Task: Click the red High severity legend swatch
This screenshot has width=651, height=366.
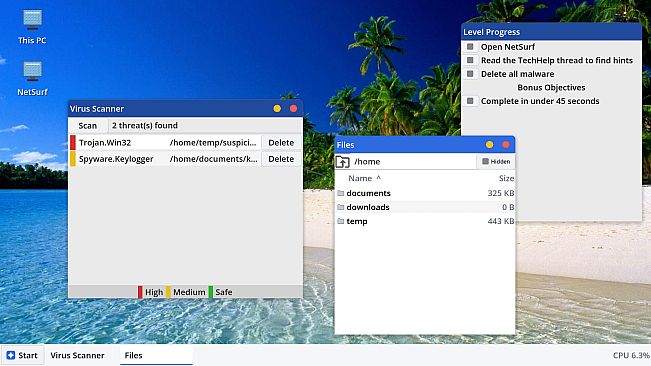Action: click(140, 292)
